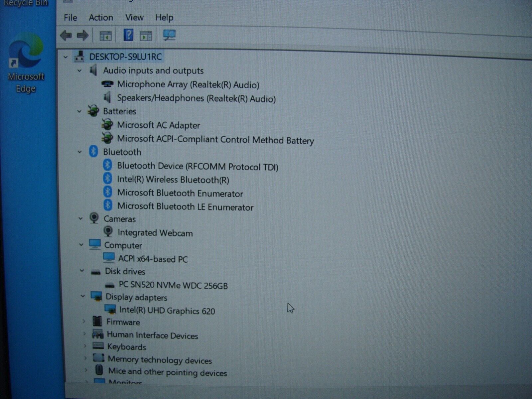Click the Computer category monitor icon
The image size is (532, 399).
(x=95, y=244)
